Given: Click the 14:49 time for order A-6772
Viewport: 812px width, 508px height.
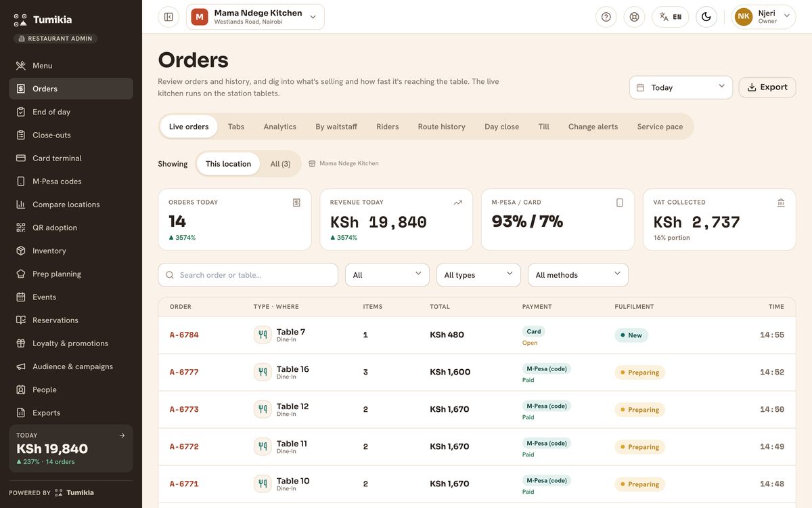Looking at the screenshot, I should coord(772,447).
